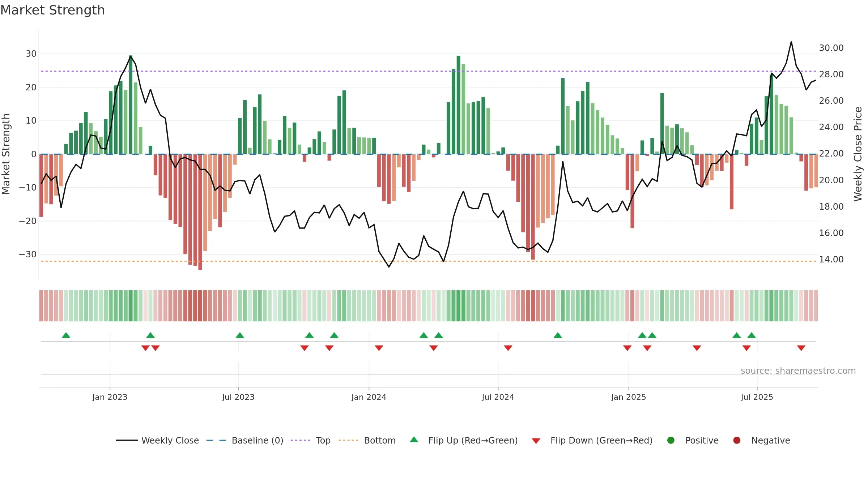Click the orange dotted Bottom legend sample
The height and width of the screenshot is (488, 868).
point(349,440)
